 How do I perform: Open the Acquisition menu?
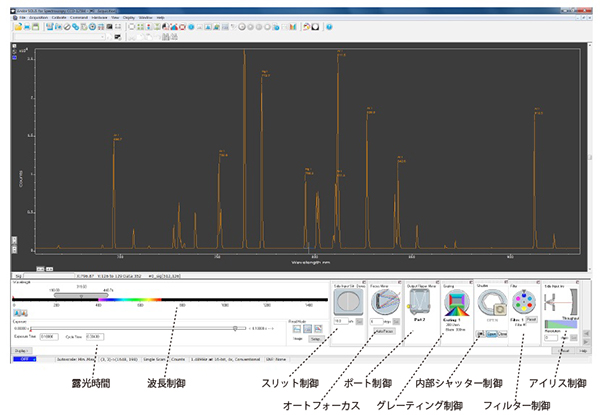[39, 18]
